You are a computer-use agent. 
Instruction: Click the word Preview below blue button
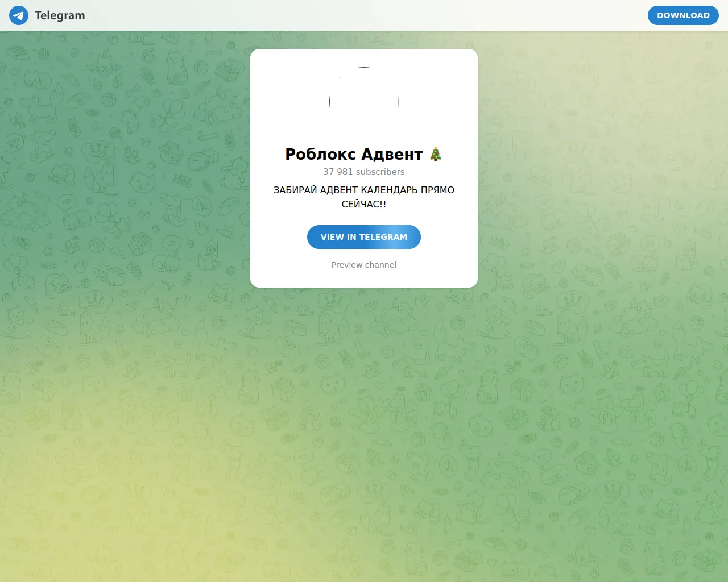pos(348,265)
